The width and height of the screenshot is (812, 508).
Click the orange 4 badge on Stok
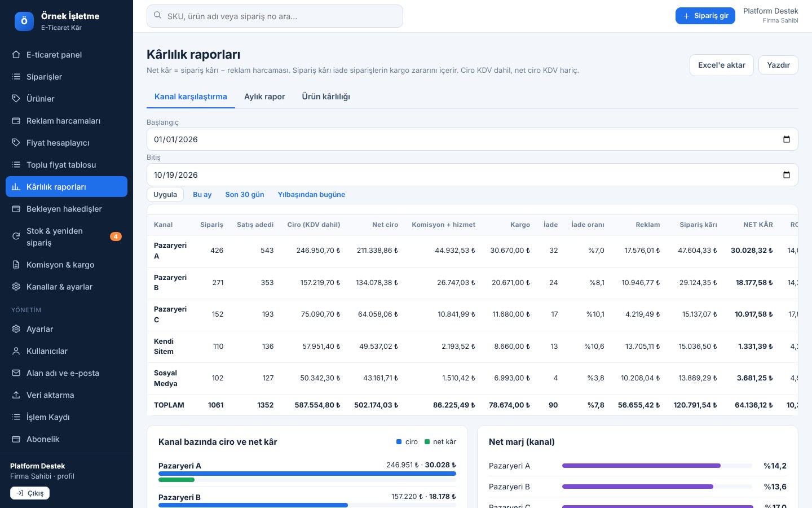pos(116,237)
